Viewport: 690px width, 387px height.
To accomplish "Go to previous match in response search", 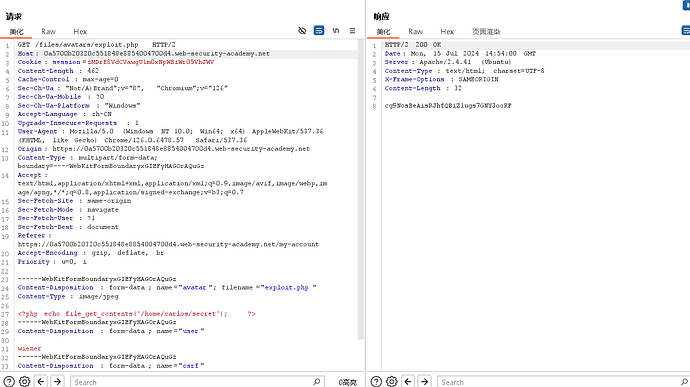I will (x=408, y=381).
